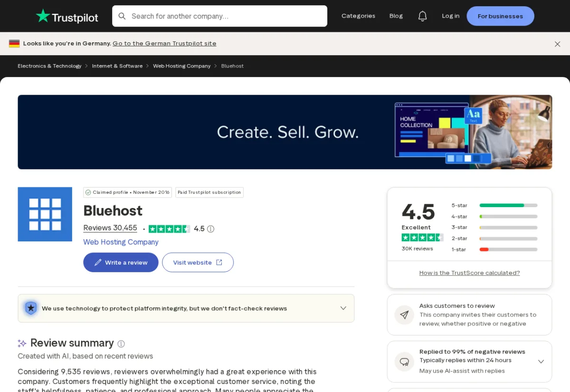The height and width of the screenshot is (392, 570).
Task: Filter by the 4-star rating bar
Action: 494,216
